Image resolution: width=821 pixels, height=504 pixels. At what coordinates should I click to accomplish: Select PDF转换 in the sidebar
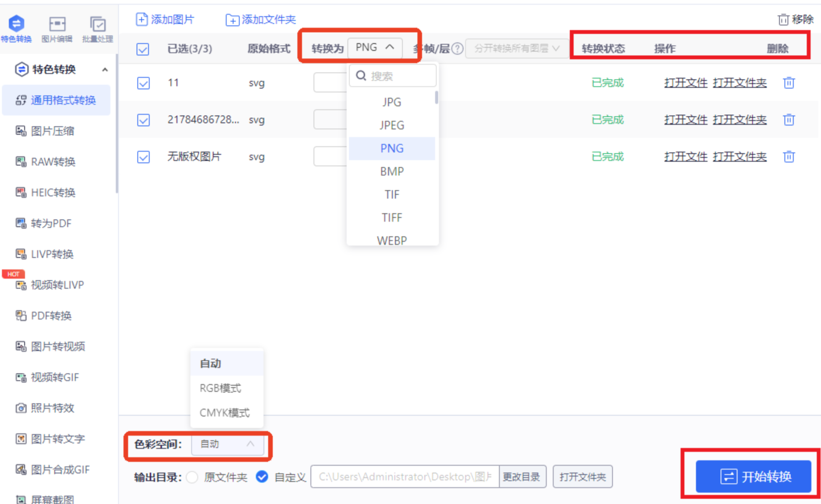tap(56, 316)
